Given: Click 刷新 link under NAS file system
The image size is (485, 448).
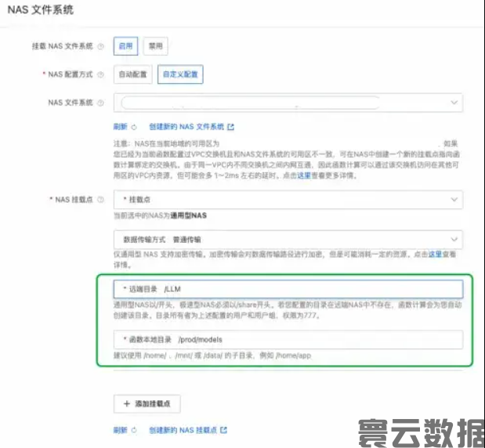Looking at the screenshot, I should tap(121, 127).
